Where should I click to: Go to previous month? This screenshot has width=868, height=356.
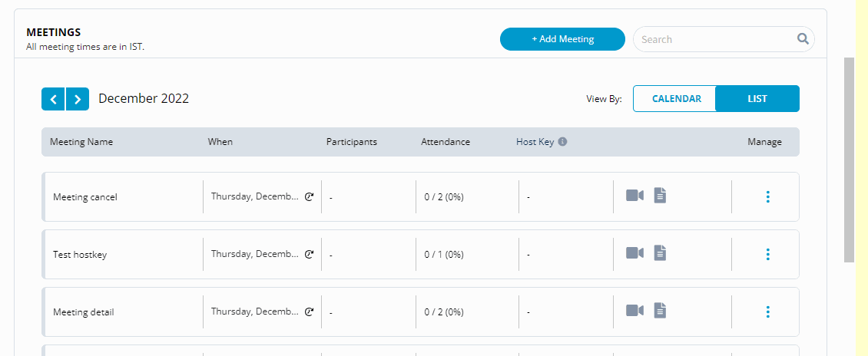click(53, 99)
